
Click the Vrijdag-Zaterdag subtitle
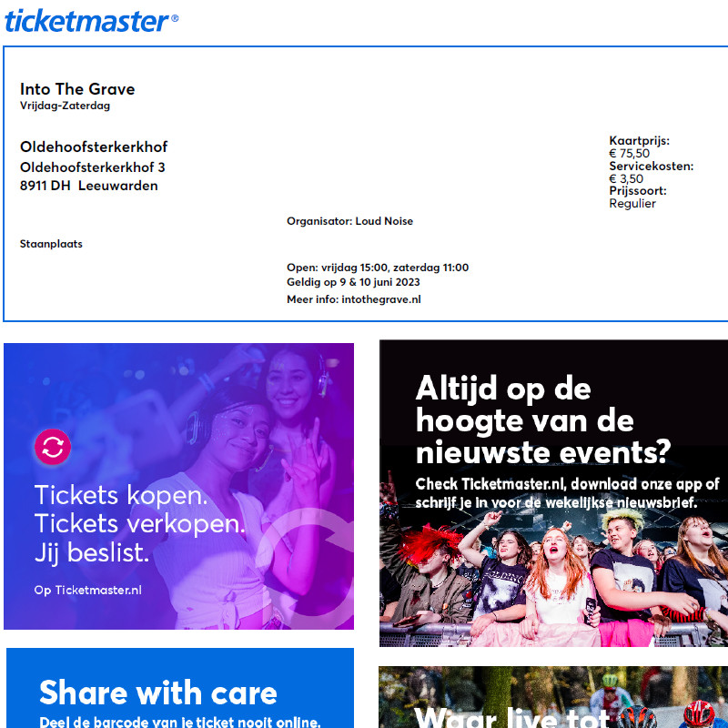click(65, 106)
